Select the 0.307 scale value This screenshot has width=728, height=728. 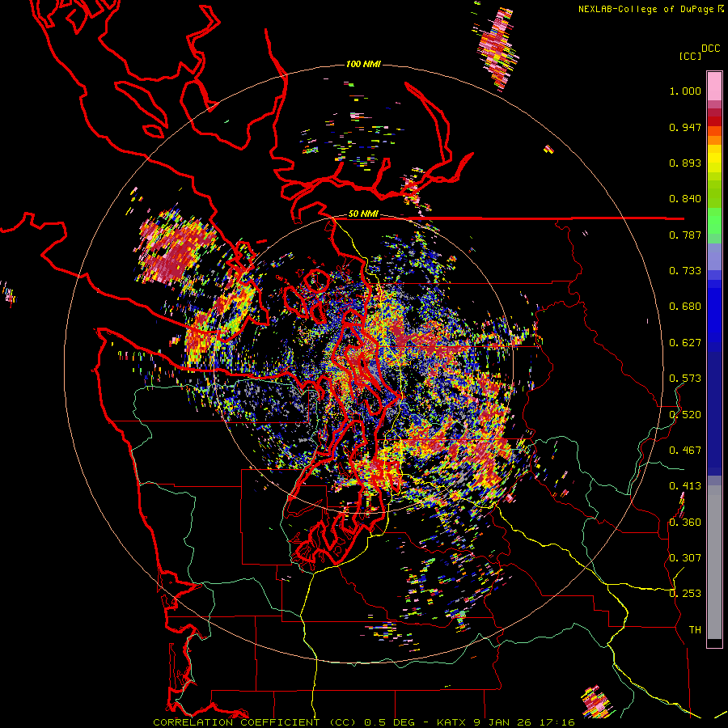(x=685, y=558)
